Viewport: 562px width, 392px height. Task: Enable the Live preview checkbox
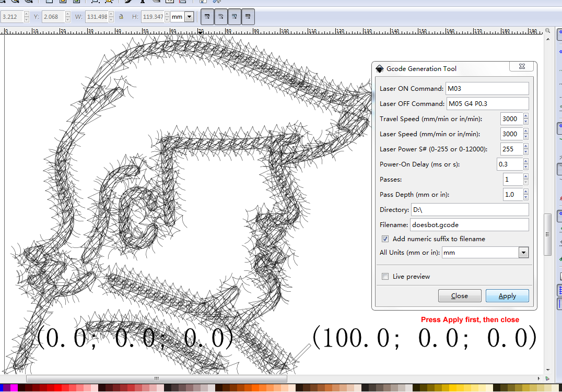385,277
